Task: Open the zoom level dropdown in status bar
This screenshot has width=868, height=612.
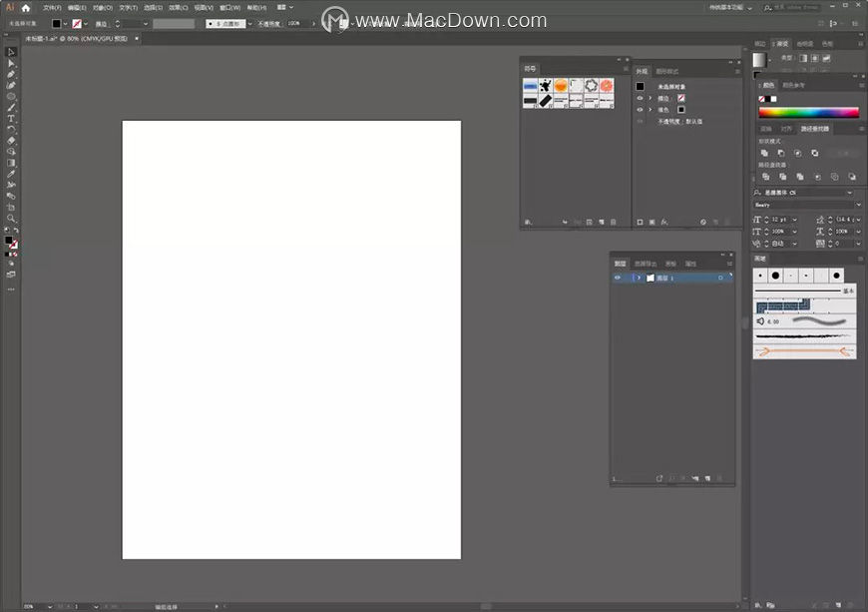Action: click(49, 607)
